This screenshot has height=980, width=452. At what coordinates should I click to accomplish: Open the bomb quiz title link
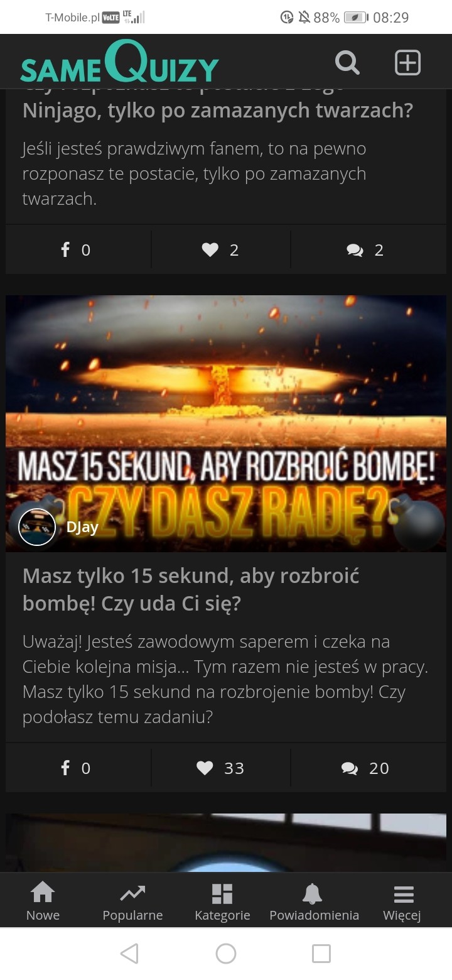click(x=191, y=589)
